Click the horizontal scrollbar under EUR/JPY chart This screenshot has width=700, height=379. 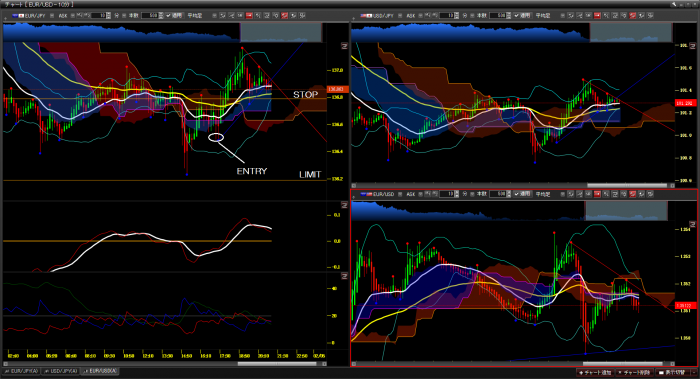tap(163, 363)
